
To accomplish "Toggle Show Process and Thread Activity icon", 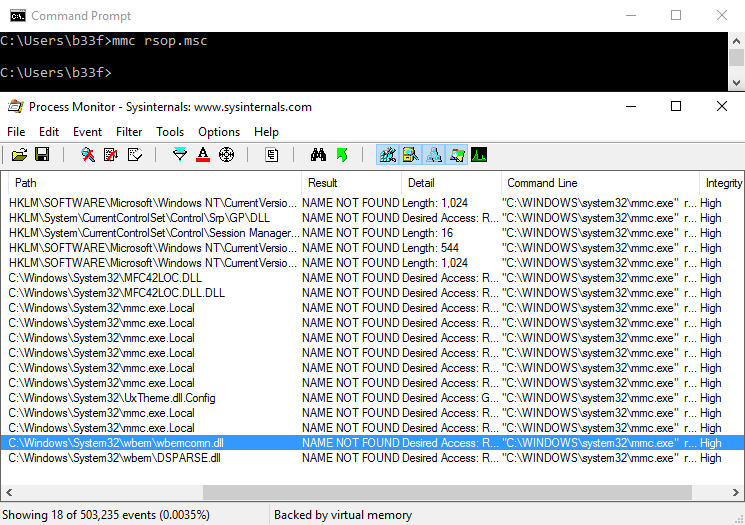I will point(457,155).
